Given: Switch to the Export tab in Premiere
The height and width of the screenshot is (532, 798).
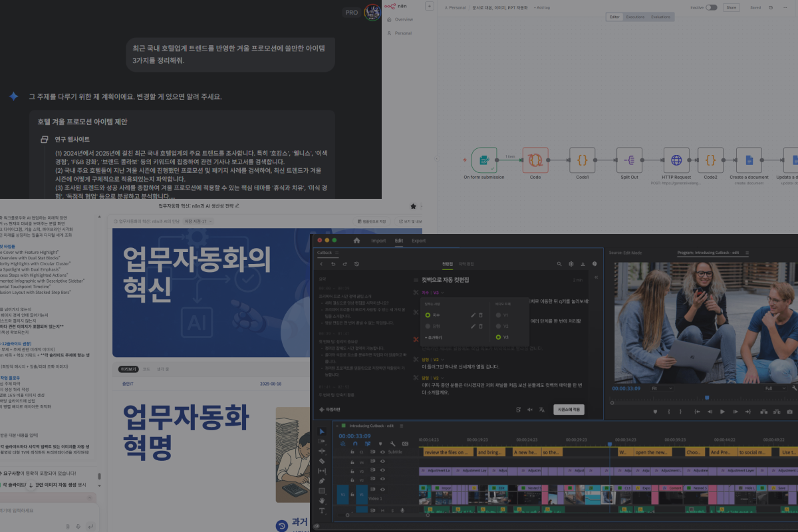Looking at the screenshot, I should [x=418, y=241].
